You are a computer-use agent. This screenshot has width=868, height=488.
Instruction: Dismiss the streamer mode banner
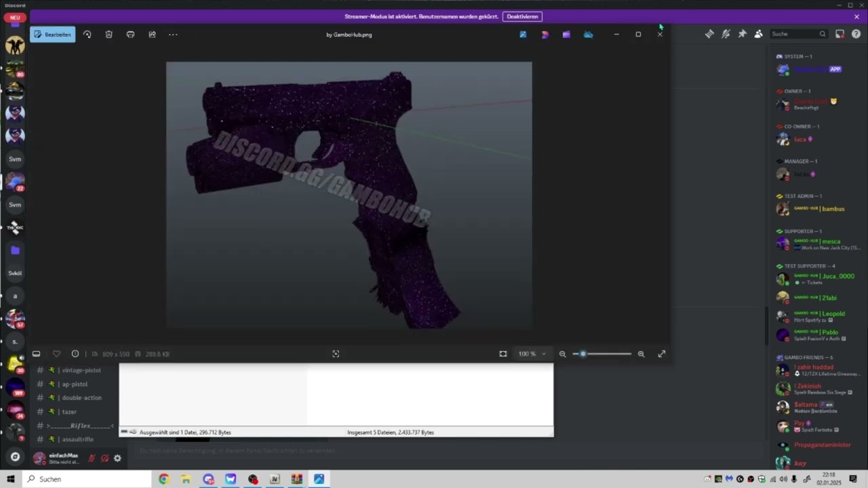(856, 16)
